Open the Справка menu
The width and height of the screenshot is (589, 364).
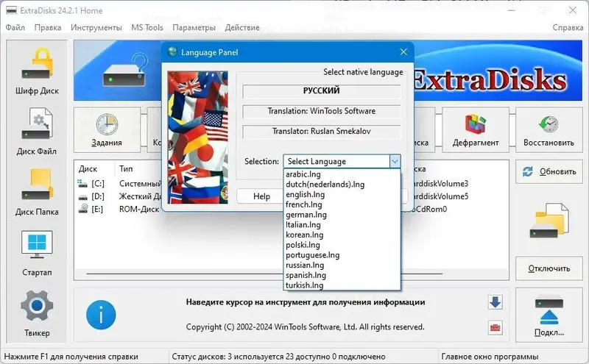pos(568,27)
